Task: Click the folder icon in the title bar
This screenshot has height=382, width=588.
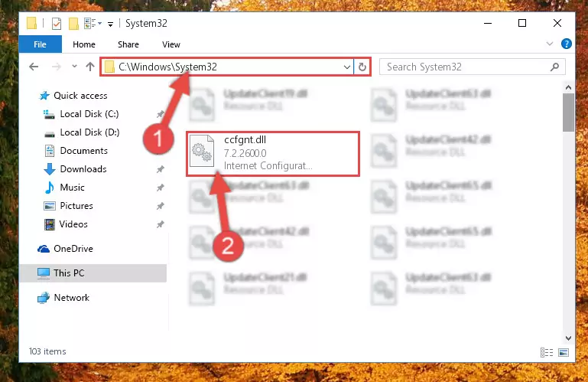Action: coord(31,23)
